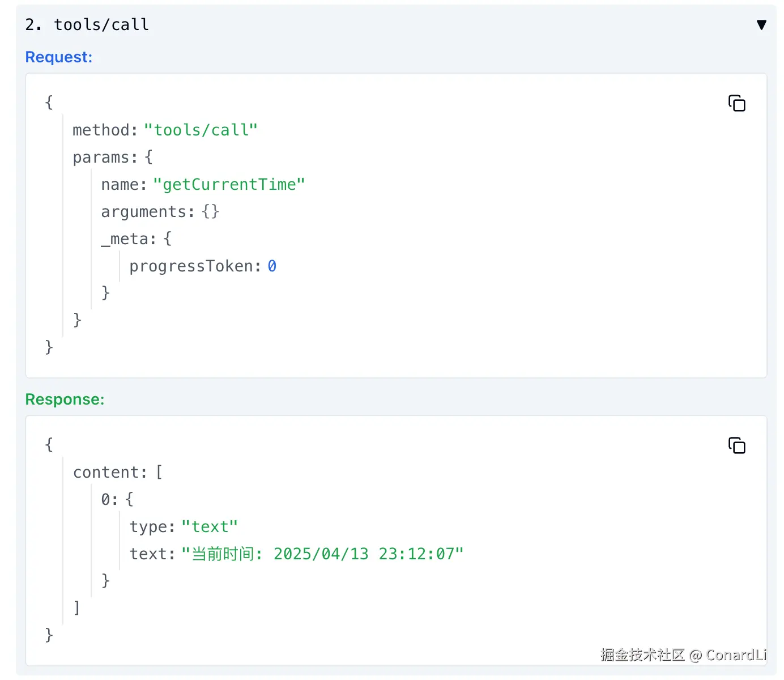Click the "tools/call" method value

coord(201,130)
